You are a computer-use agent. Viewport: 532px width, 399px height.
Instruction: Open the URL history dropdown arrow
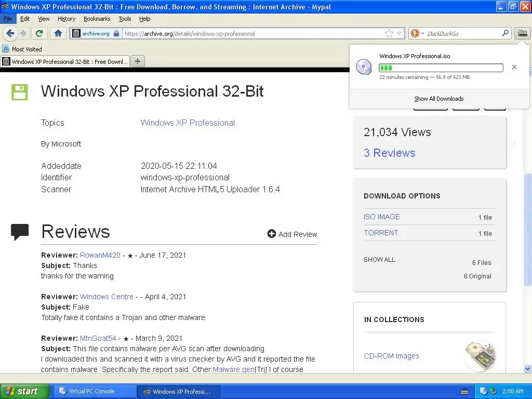coord(400,33)
